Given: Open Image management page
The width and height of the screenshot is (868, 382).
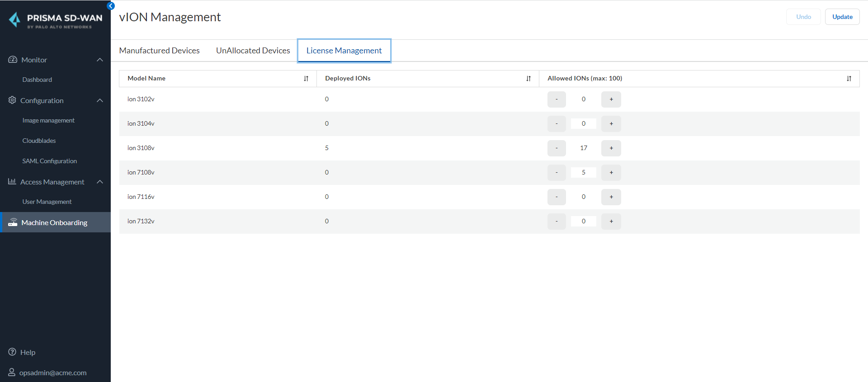Looking at the screenshot, I should pyautogui.click(x=48, y=121).
